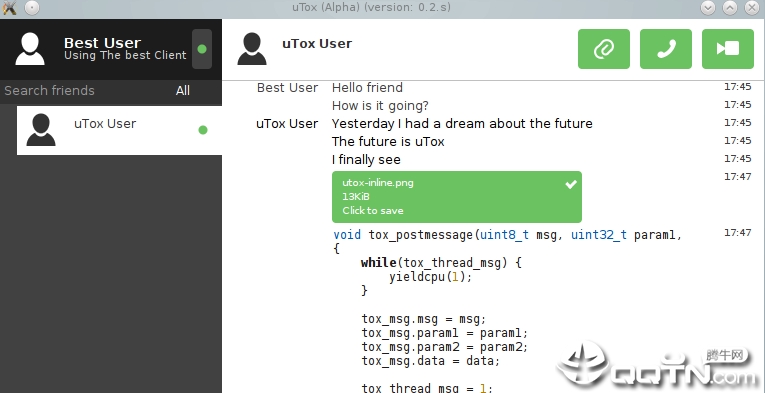Click Best User's profile avatar

(x=30, y=49)
